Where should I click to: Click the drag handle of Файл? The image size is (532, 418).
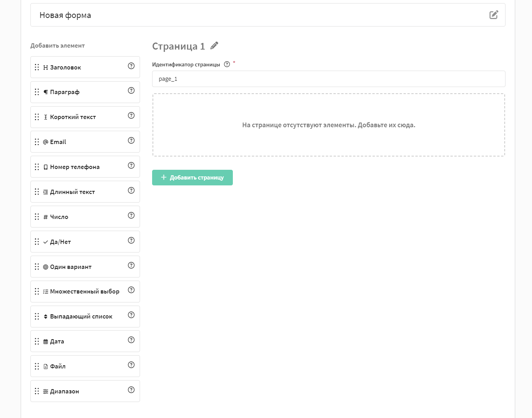click(x=37, y=366)
